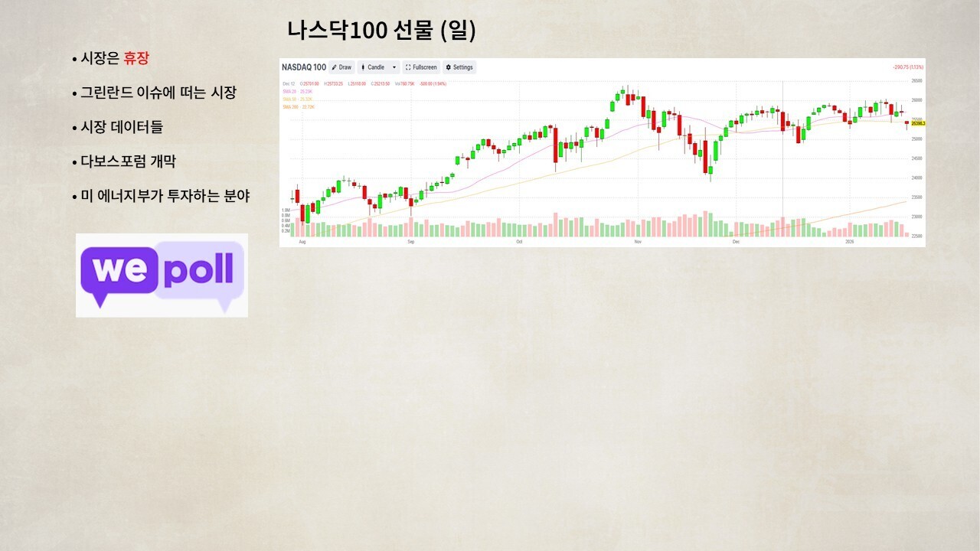Click the wepoll logo image
980x551 pixels.
tap(162, 275)
